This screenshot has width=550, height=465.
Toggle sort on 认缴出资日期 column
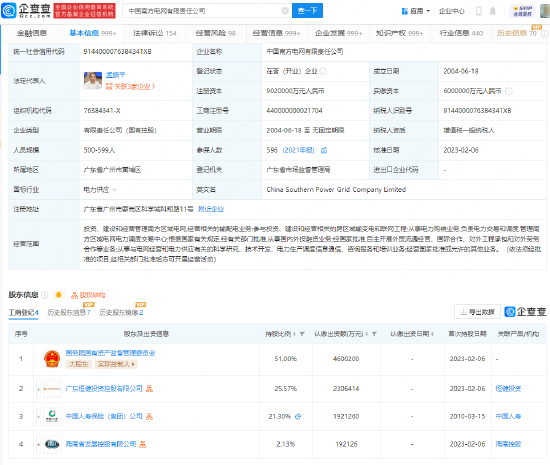point(432,334)
